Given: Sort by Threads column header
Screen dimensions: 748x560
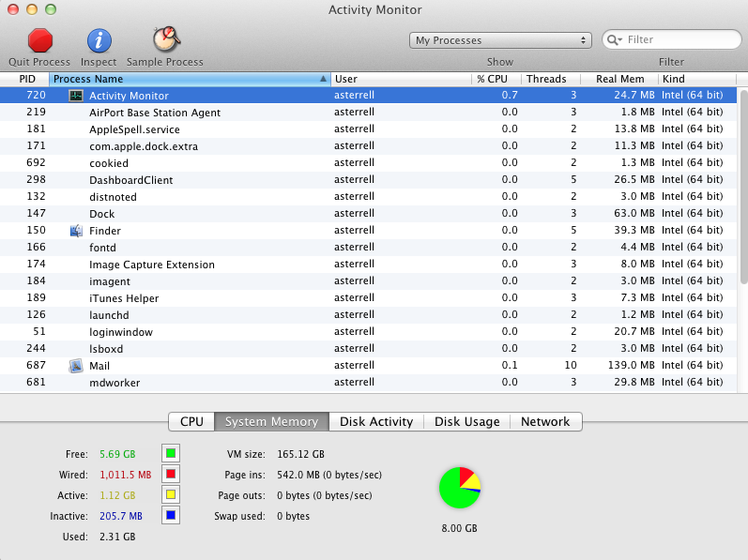Looking at the screenshot, I should pos(551,79).
